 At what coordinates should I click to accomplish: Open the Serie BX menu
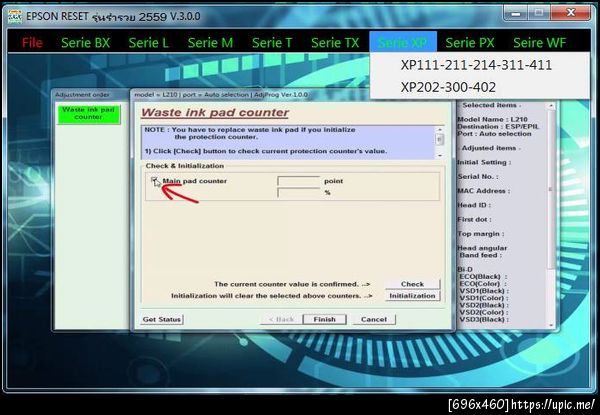(x=85, y=42)
